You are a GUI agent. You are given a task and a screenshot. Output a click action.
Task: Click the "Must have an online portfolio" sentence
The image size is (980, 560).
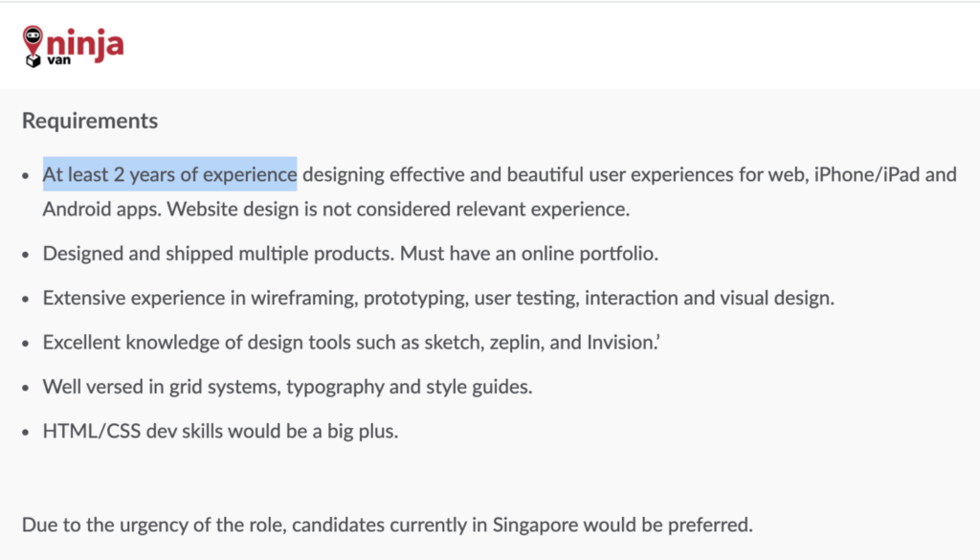pyautogui.click(x=530, y=255)
